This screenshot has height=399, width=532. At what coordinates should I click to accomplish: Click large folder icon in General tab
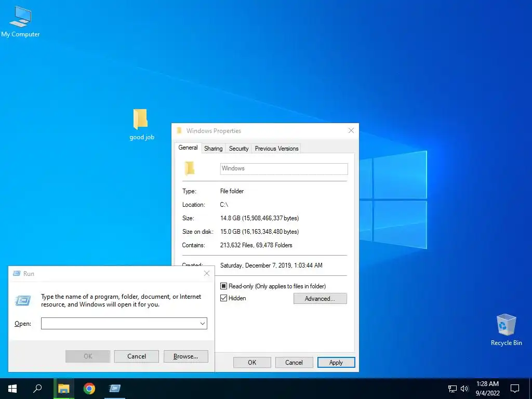coord(189,168)
